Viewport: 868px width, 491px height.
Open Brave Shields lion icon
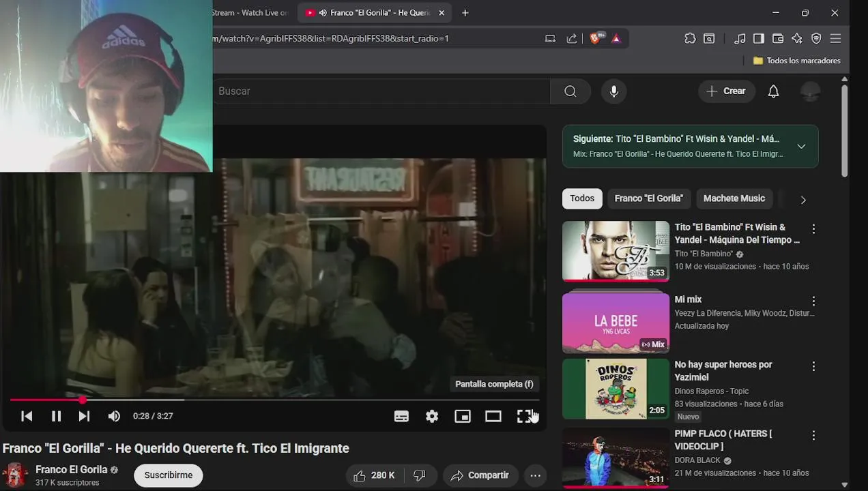(x=595, y=39)
